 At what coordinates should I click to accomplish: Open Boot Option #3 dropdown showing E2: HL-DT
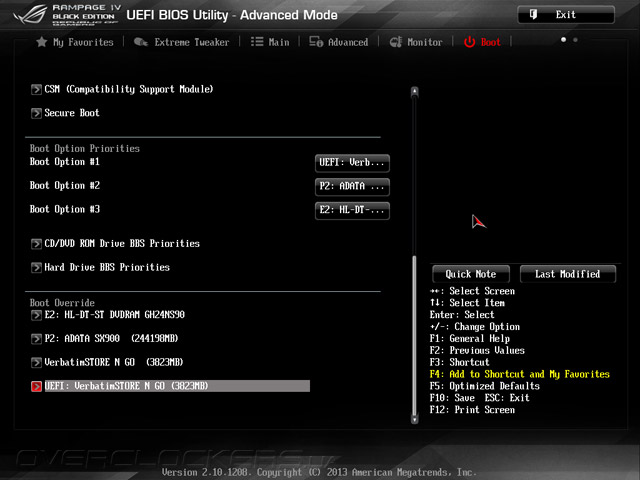click(x=352, y=210)
